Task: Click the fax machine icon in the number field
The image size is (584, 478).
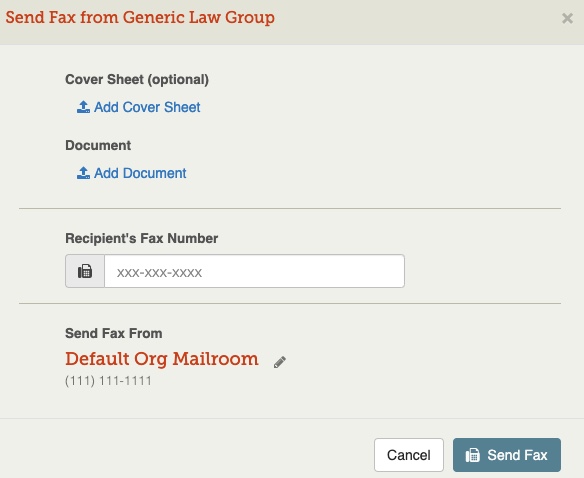Action: pos(85,271)
